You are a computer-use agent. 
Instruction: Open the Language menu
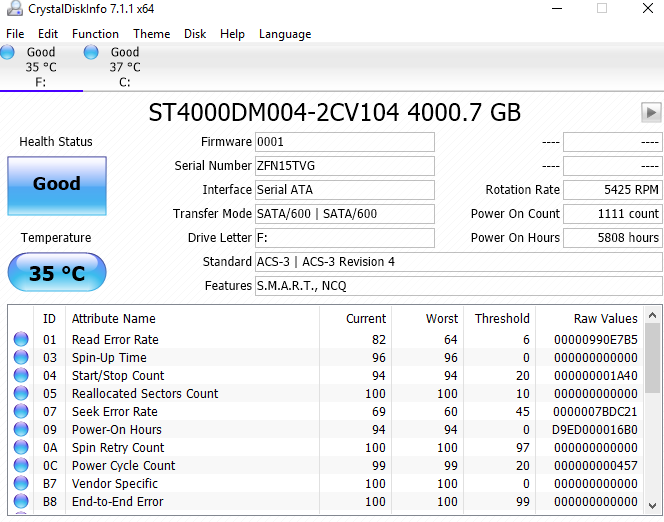285,33
